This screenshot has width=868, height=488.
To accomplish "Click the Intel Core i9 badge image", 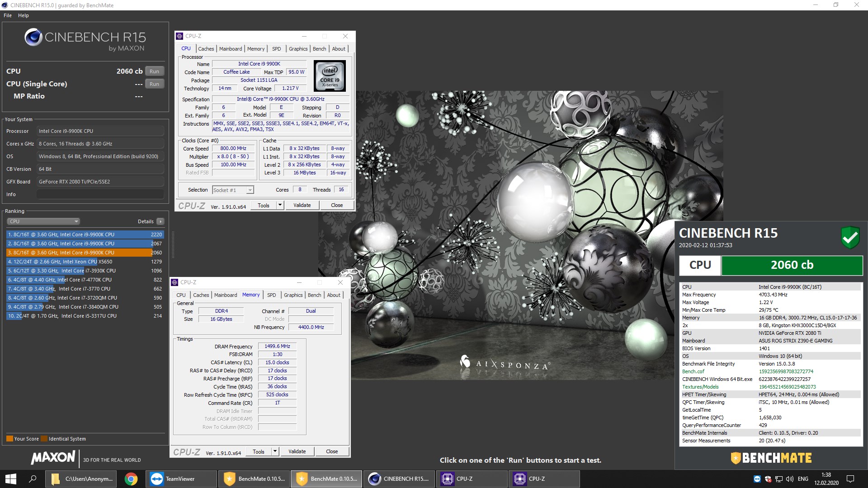I will 330,76.
